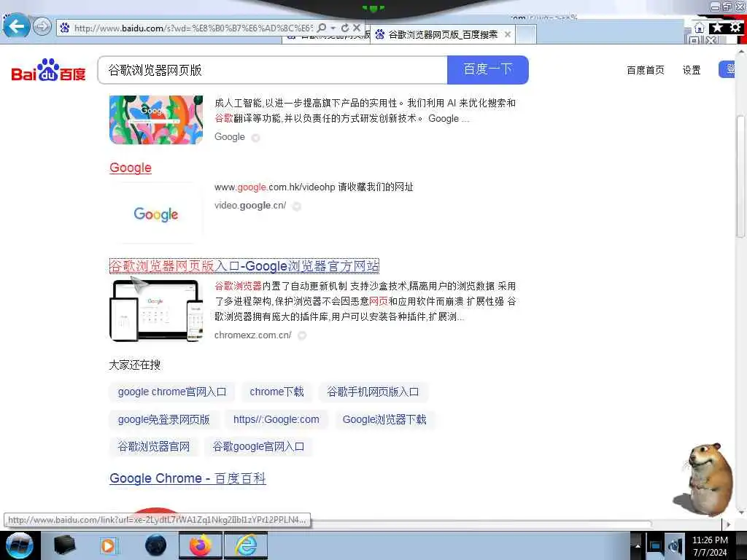Open the volume speaker tray icon
This screenshot has height=560, width=747.
tap(675, 546)
